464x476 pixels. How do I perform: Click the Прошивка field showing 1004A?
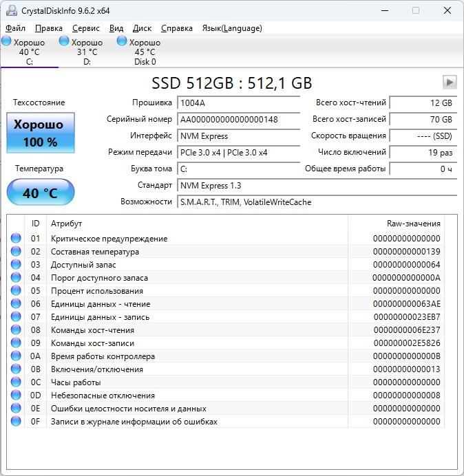click(x=238, y=102)
